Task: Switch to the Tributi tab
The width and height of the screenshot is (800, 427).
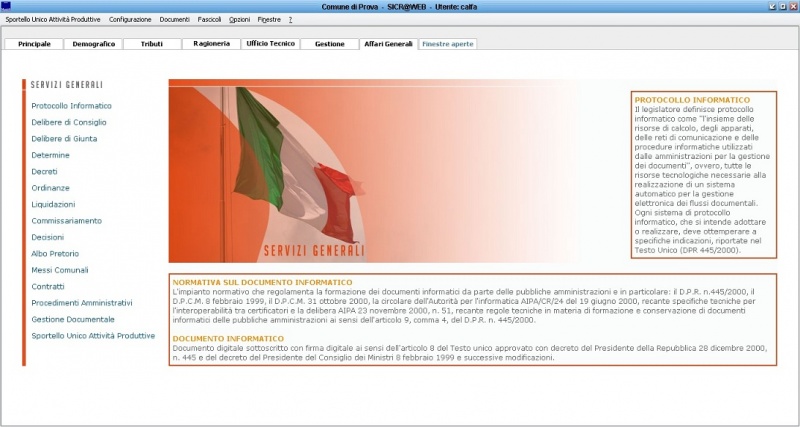Action: 152,44
